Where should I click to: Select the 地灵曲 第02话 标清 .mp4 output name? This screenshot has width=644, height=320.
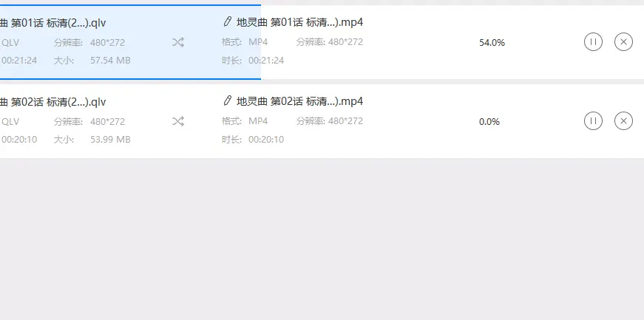[x=300, y=101]
